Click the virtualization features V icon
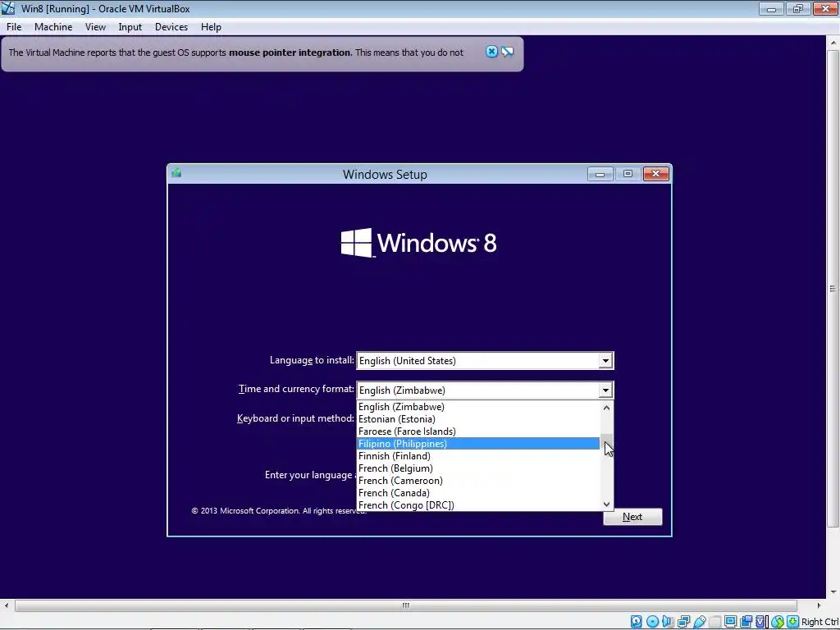The width and height of the screenshot is (840, 630). pos(760,622)
